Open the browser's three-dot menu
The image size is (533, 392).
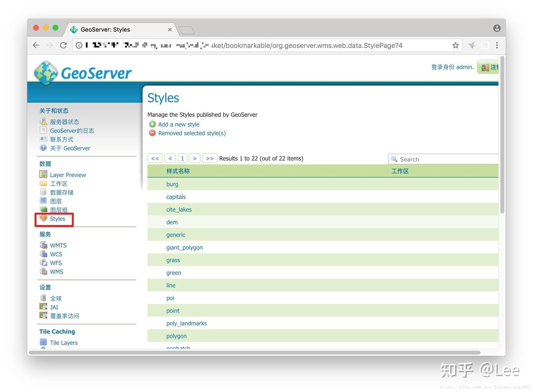pos(497,45)
